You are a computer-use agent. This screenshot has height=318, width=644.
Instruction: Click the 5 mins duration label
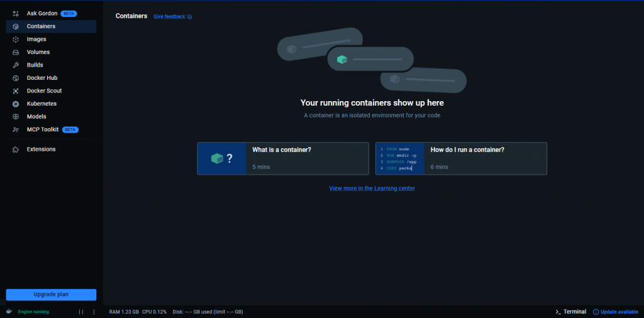coord(261,167)
